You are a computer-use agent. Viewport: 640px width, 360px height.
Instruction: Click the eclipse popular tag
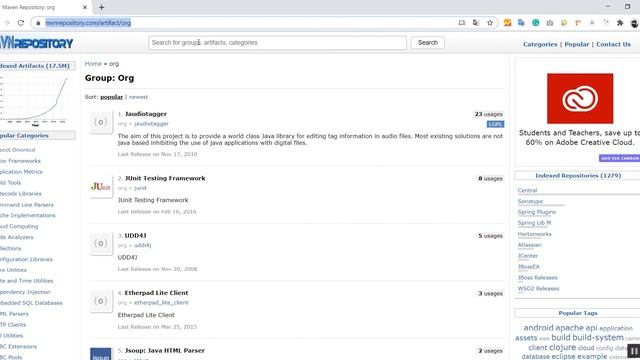(x=563, y=356)
